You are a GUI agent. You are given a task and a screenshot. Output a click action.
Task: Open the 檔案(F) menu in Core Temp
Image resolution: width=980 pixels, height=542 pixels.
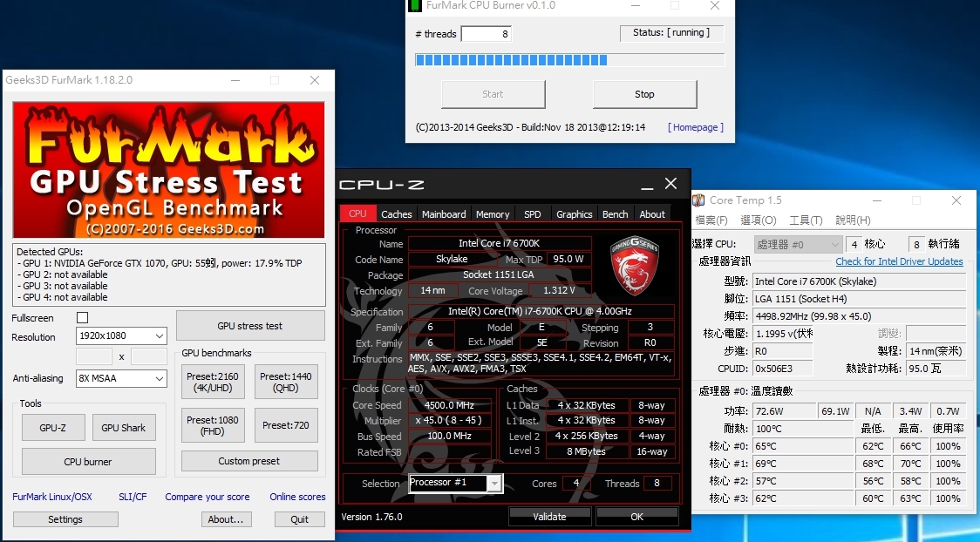click(711, 220)
